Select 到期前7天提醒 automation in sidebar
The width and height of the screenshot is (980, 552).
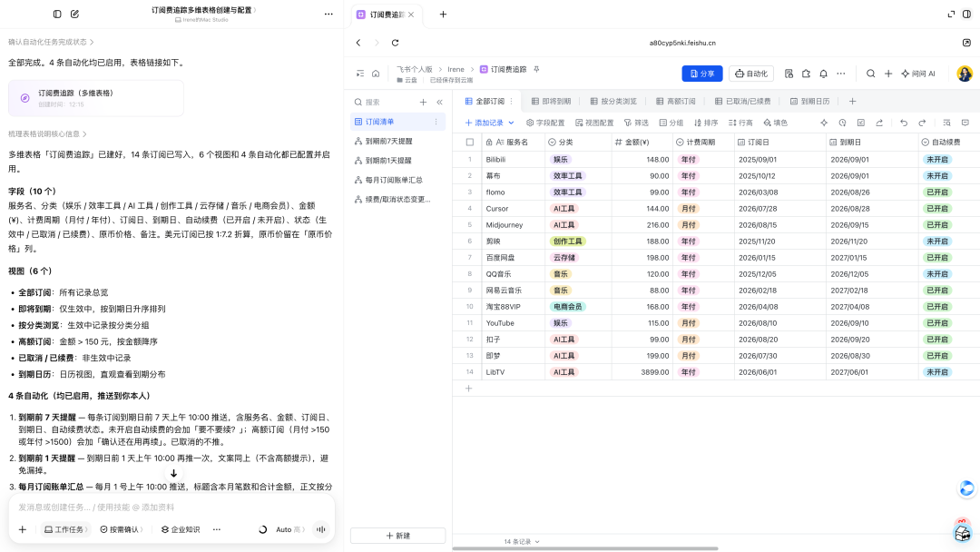(x=397, y=142)
